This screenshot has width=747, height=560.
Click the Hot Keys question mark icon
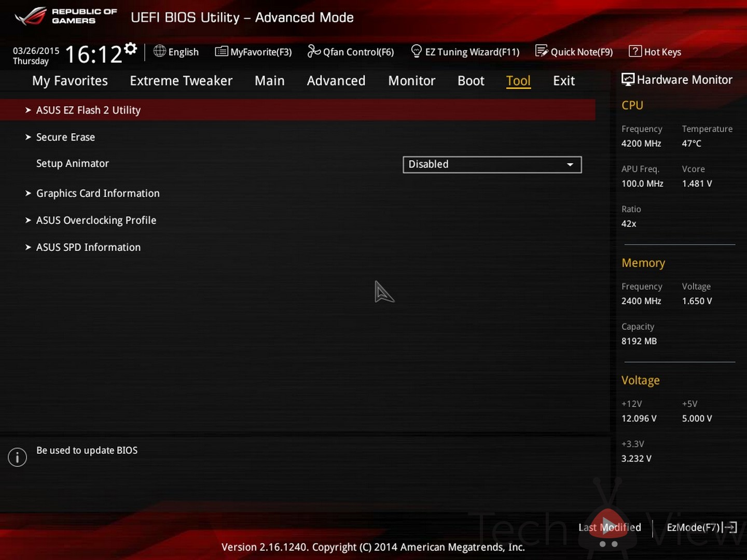[x=635, y=51]
